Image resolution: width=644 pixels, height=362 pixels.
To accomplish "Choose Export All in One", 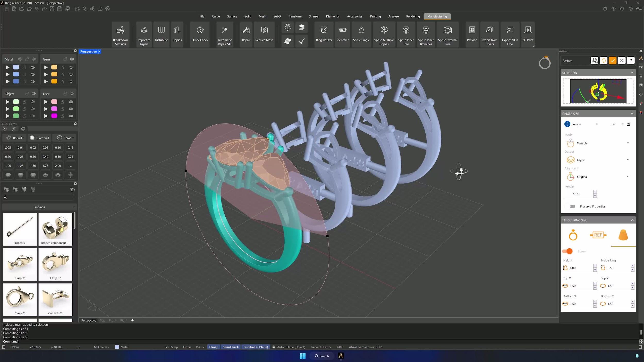I will pyautogui.click(x=510, y=35).
